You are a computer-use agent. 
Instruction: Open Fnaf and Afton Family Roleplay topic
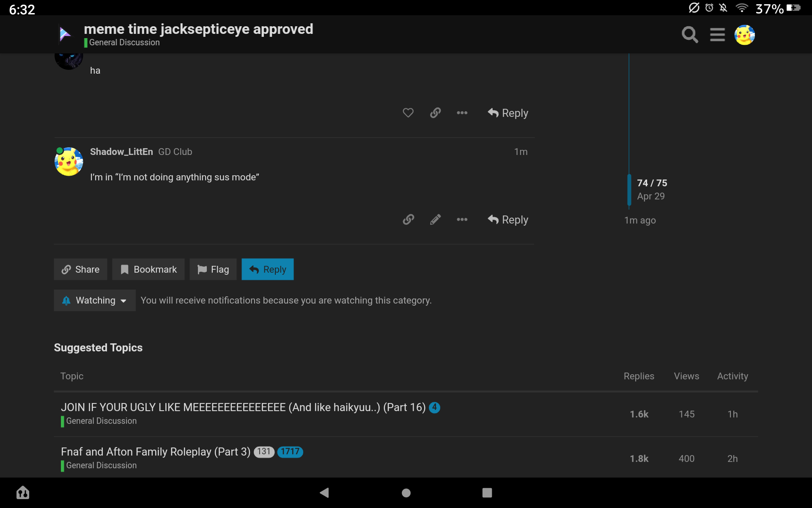pyautogui.click(x=156, y=452)
